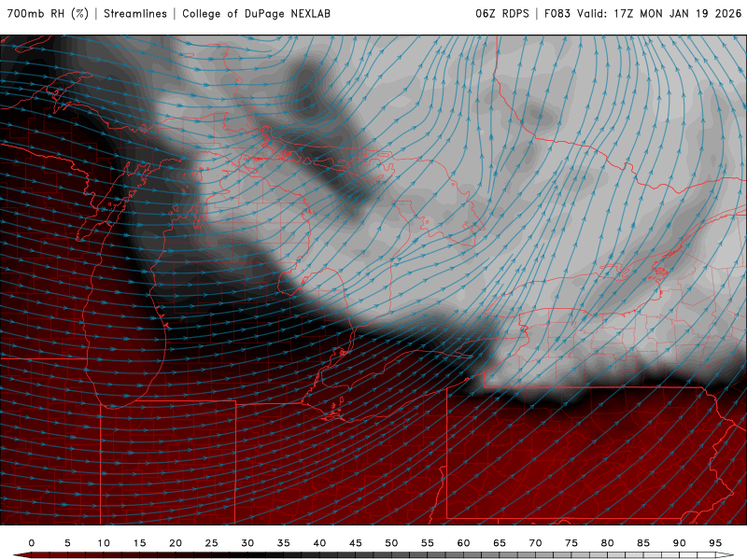Click the colorbar label "20"
The height and width of the screenshot is (560, 747).
(176, 543)
